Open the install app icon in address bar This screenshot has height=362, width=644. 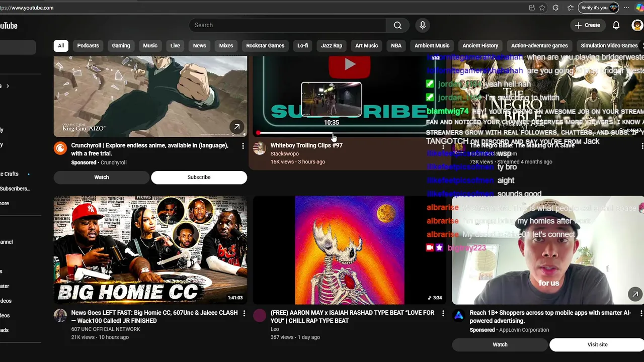[x=532, y=8]
